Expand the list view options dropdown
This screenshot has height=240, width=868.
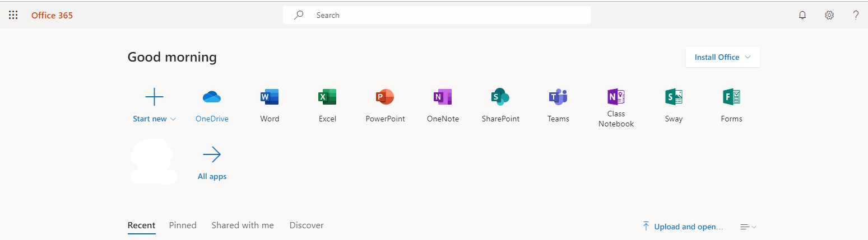(748, 227)
